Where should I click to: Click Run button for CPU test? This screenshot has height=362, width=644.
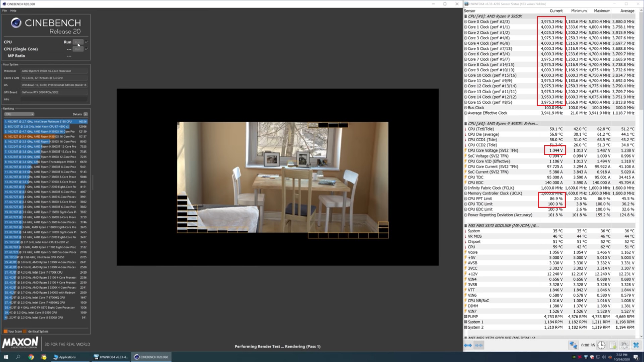(x=78, y=42)
